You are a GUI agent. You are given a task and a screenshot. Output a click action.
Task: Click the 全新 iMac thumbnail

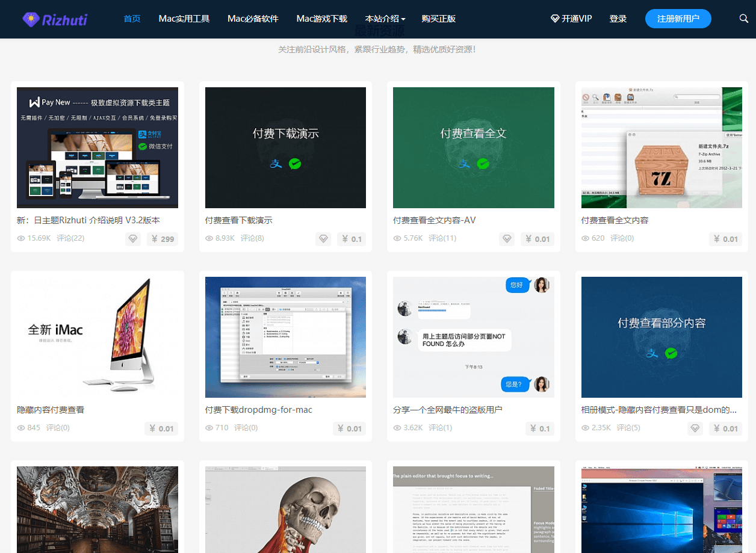[x=98, y=337]
